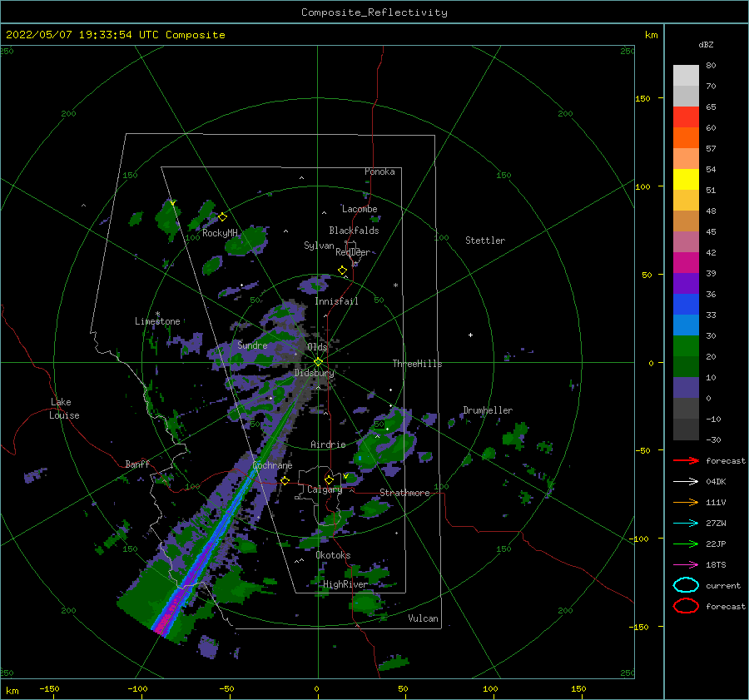The height and width of the screenshot is (700, 749).
Task: Click the ThreeHills town label
Action: (x=417, y=364)
